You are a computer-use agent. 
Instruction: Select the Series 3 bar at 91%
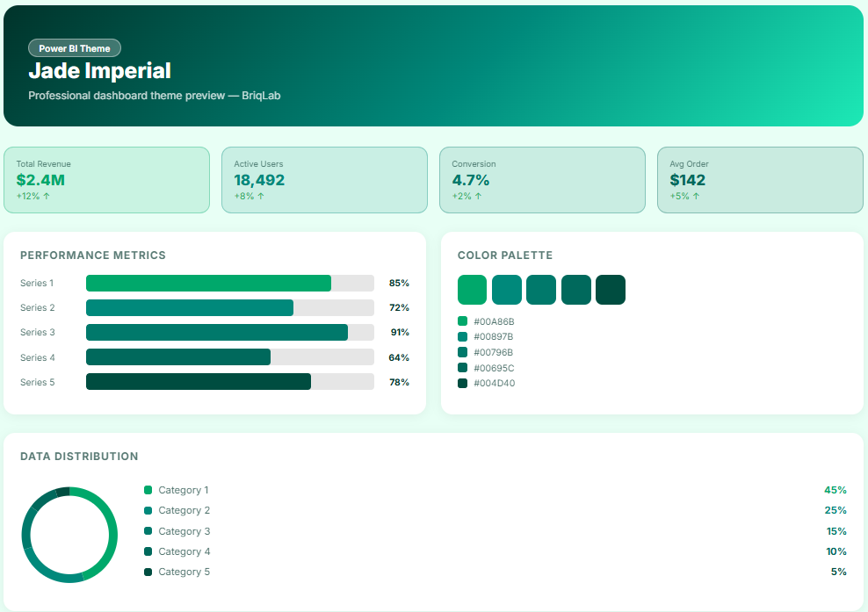point(217,333)
